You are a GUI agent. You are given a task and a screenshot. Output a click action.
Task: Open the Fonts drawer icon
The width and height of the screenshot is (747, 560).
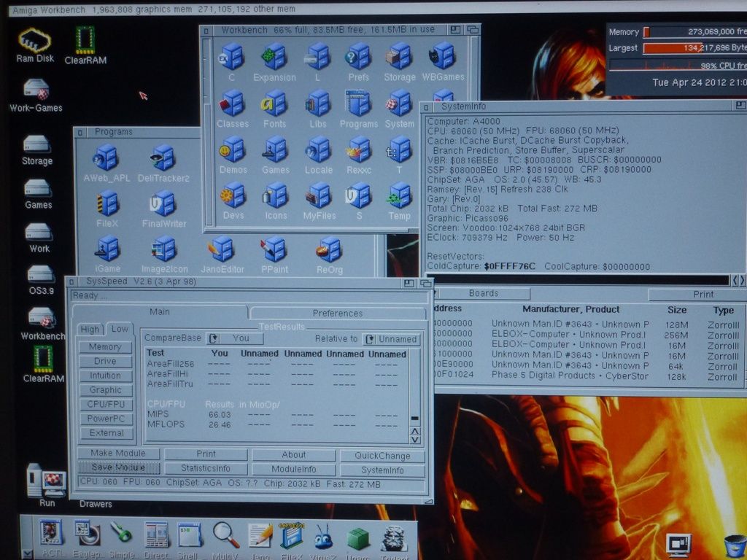274,106
